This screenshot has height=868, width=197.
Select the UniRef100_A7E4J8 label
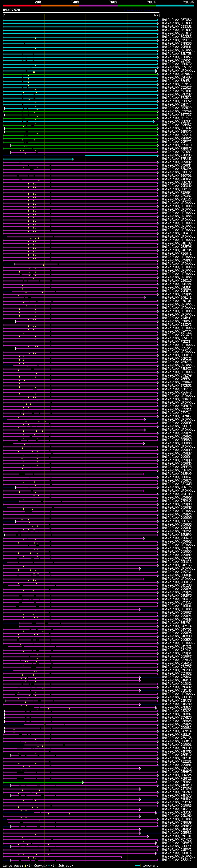tap(177, 233)
